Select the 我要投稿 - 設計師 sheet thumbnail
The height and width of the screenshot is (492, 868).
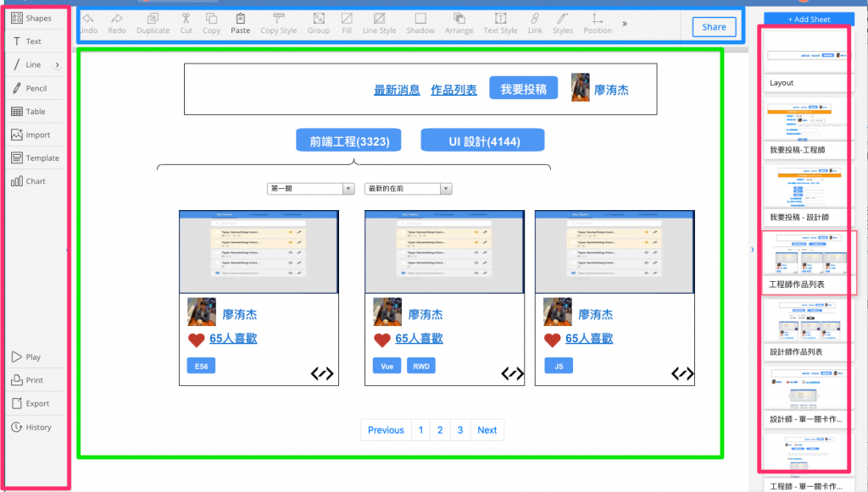pos(807,196)
